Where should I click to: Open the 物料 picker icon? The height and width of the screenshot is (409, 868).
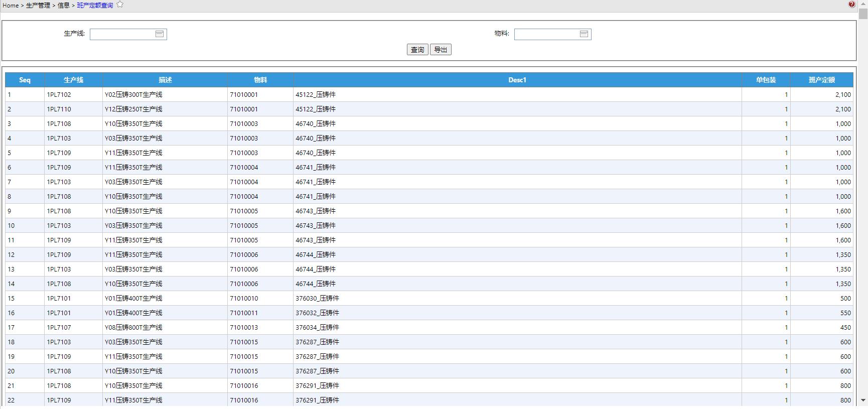[x=584, y=34]
